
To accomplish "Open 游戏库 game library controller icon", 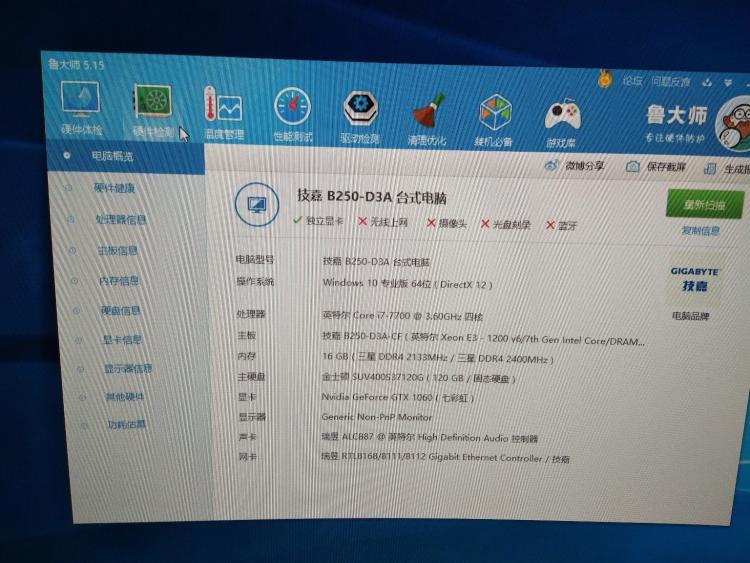I will point(562,122).
